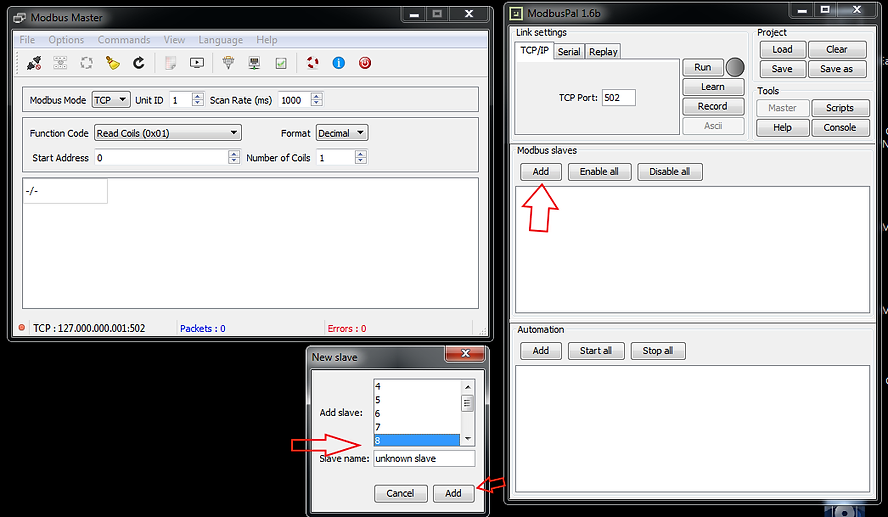Screen dimensions: 888x517
Task: Decrease Scan Rate with down arrow
Action: (x=317, y=103)
